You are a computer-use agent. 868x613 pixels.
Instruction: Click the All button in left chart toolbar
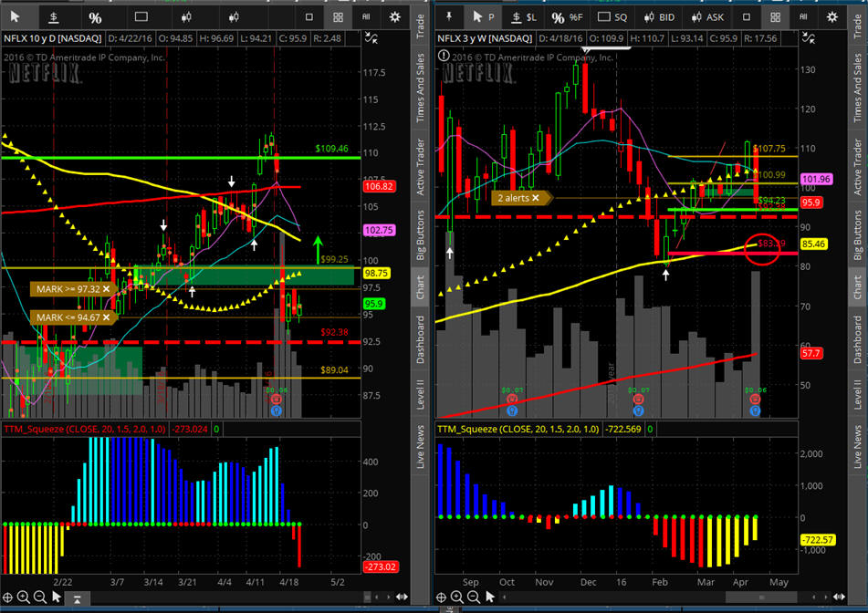(366, 17)
